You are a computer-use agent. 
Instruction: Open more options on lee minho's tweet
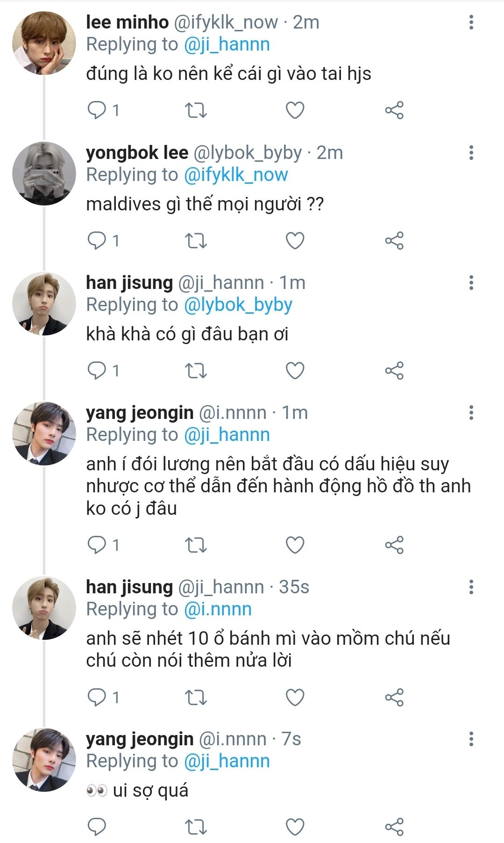tap(471, 22)
